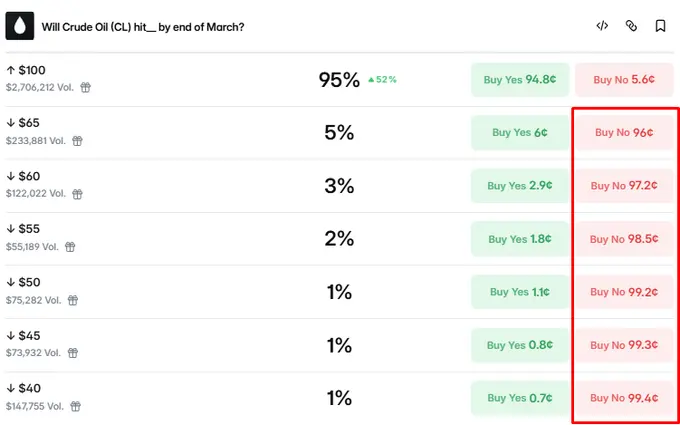
Task: Click gift icon beside $147,755 Vol.
Action: coord(77,406)
